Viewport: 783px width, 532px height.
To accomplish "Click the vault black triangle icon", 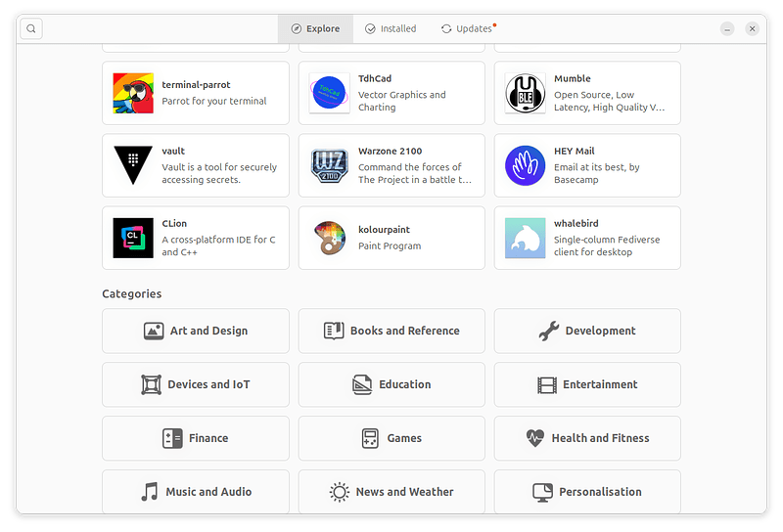I will (133, 165).
